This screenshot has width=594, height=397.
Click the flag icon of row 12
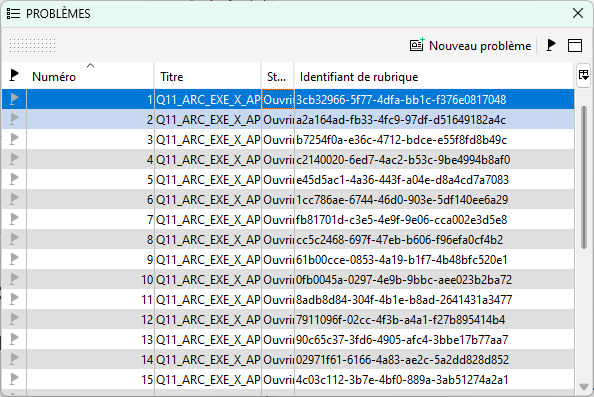(14, 319)
